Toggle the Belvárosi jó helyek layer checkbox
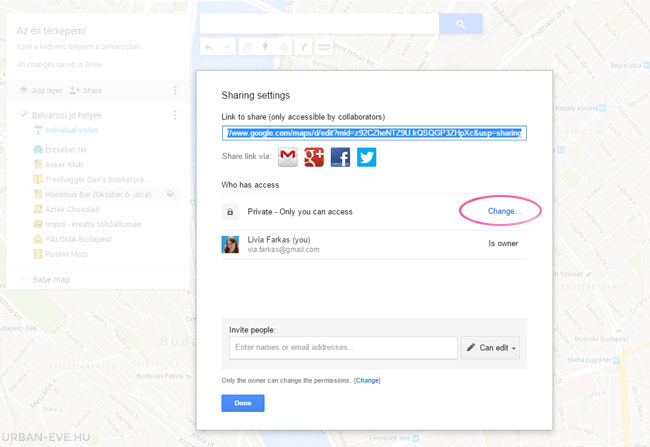This screenshot has width=650, height=447. click(24, 115)
